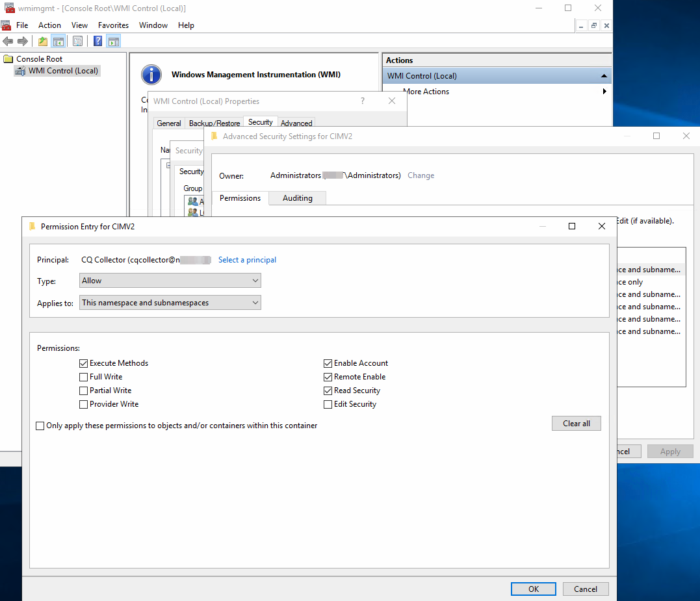This screenshot has width=700, height=601.
Task: Close the Advanced Security Settings for CIMV2 window
Action: [686, 136]
